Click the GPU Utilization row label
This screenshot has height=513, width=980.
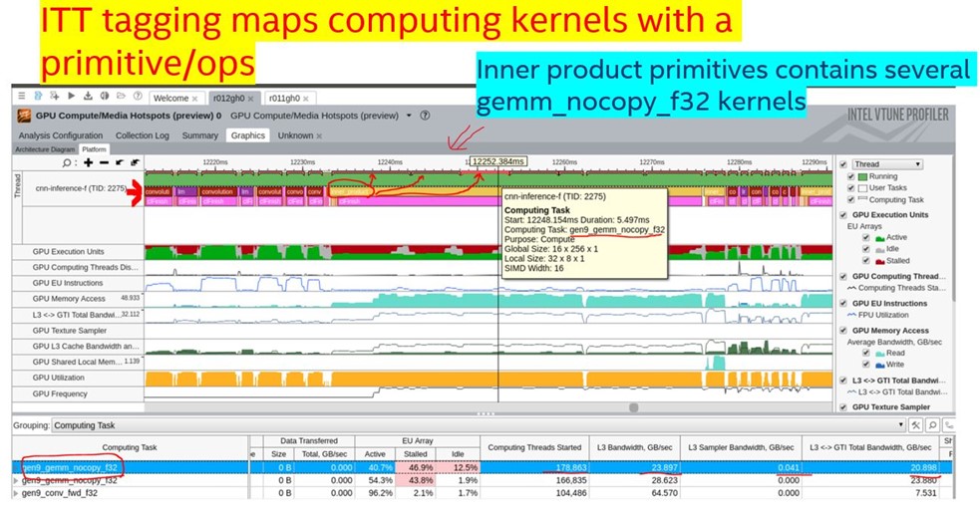[x=59, y=379]
